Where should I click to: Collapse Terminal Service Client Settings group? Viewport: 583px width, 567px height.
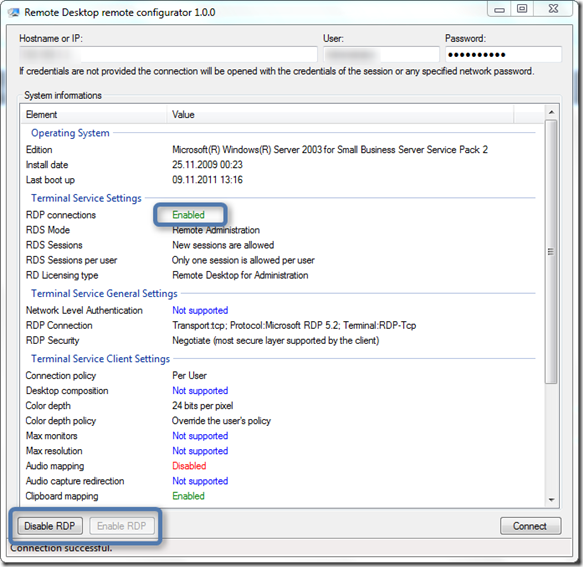click(100, 358)
